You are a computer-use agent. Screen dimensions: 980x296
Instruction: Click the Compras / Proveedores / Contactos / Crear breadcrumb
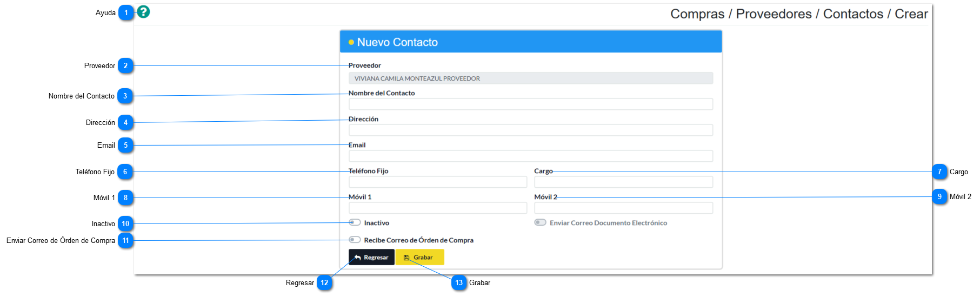tap(799, 14)
